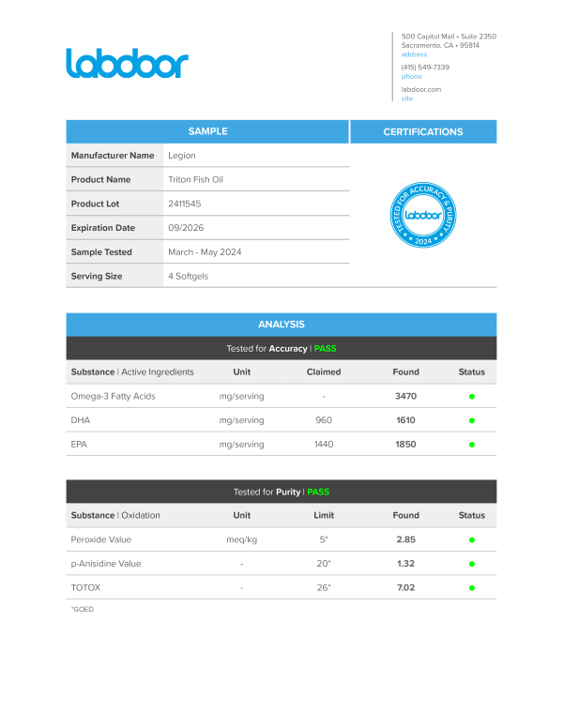Click the 'p-Anisidine Value' row label
The height and width of the screenshot is (728, 563).
106,564
